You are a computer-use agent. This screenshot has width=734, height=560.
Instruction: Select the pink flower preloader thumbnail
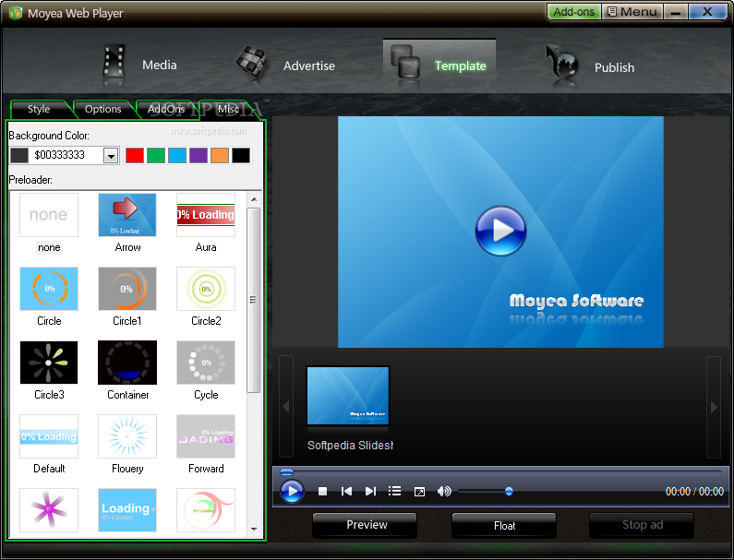point(49,510)
